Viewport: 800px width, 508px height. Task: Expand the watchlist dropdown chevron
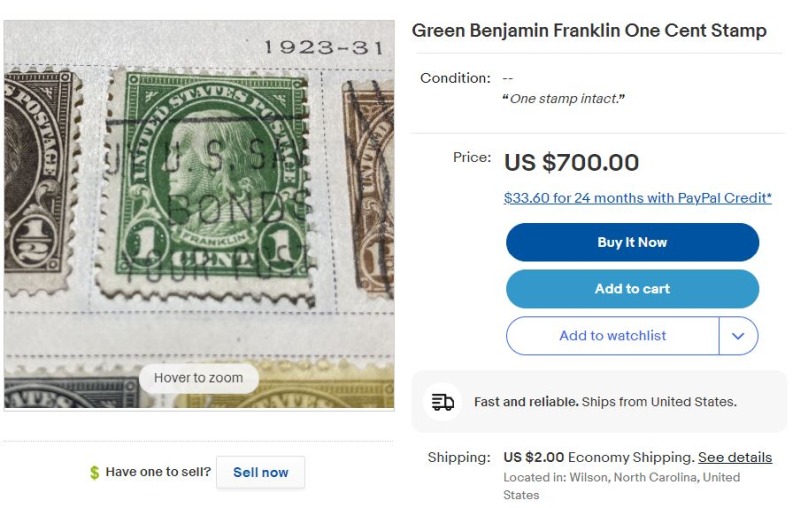[x=738, y=336]
